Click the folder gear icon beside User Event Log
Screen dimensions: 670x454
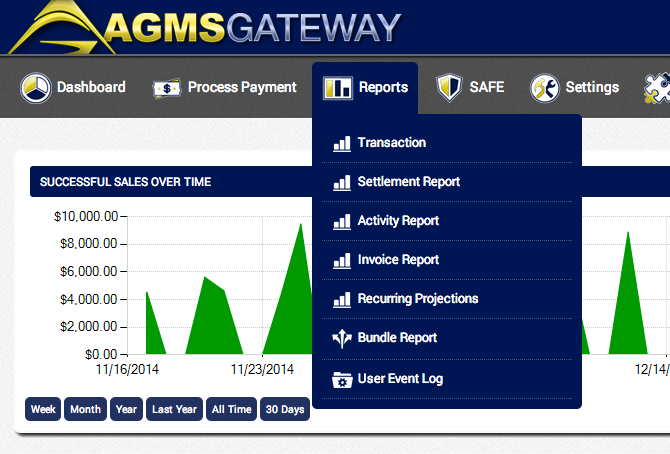342,380
